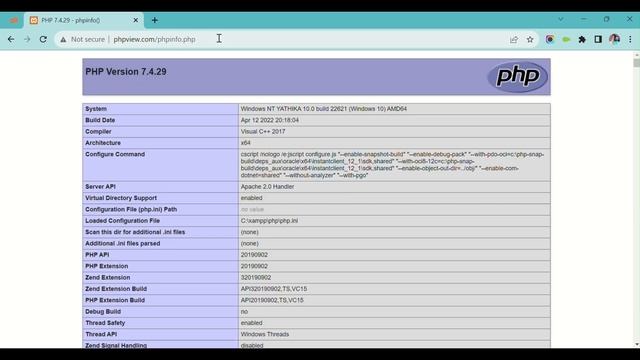Click the Apr 12 2022 20:18:04 value
This screenshot has height=360, width=640.
pyautogui.click(x=270, y=120)
